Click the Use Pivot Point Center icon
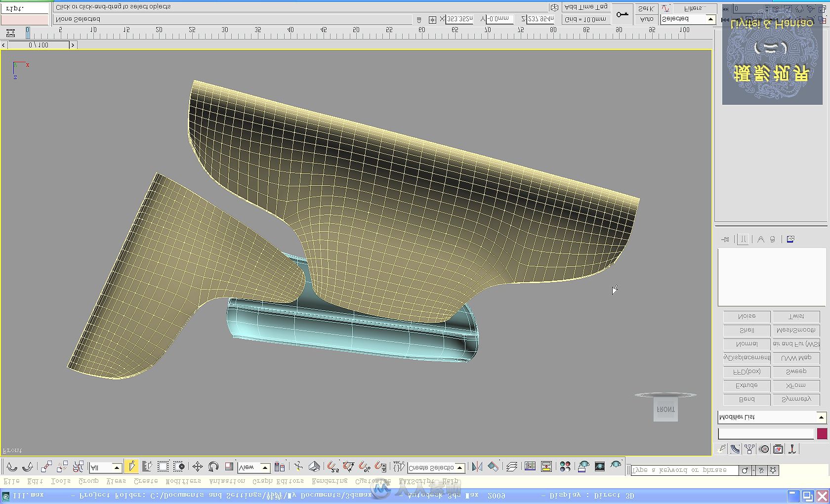Viewport: 830px width, 504px height. tap(280, 466)
